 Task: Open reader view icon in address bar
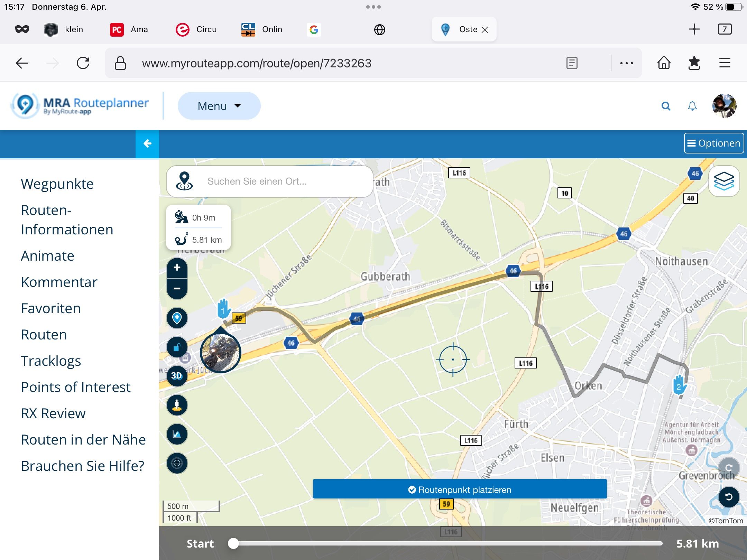coord(572,63)
